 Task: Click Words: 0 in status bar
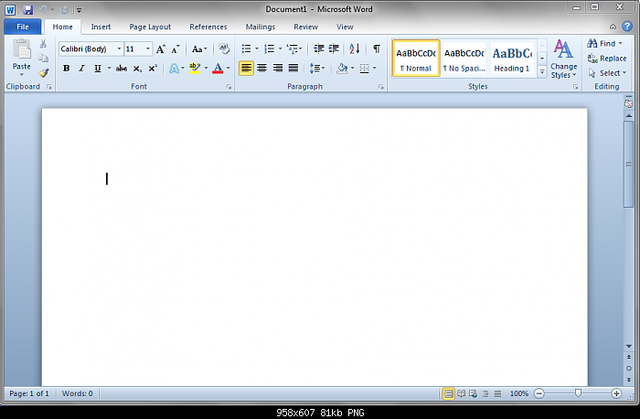pos(77,394)
